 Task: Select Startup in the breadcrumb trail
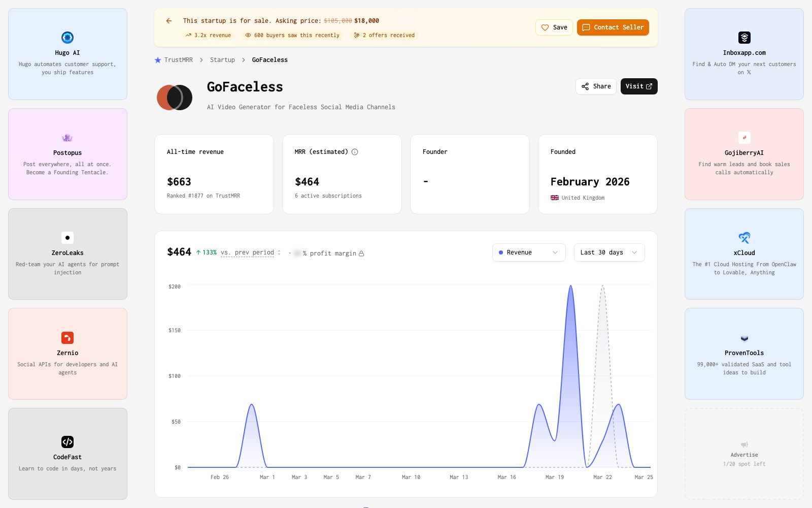pos(222,60)
